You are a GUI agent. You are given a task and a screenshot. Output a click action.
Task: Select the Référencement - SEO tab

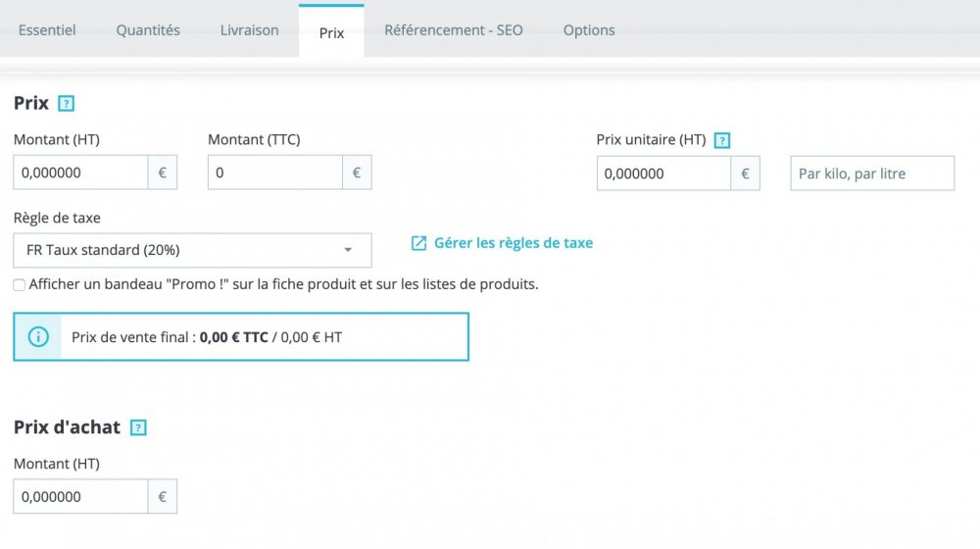pos(453,30)
